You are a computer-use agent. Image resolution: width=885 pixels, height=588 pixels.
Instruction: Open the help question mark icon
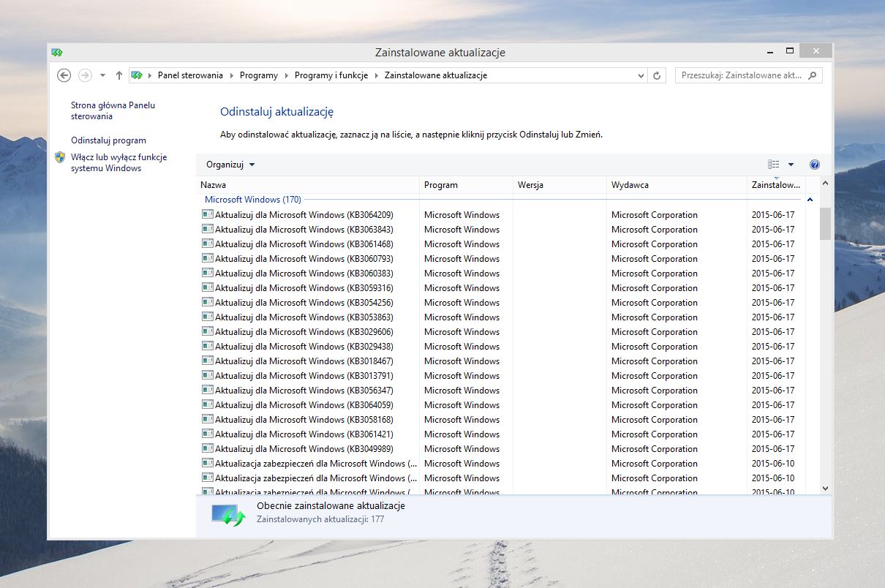coord(815,165)
